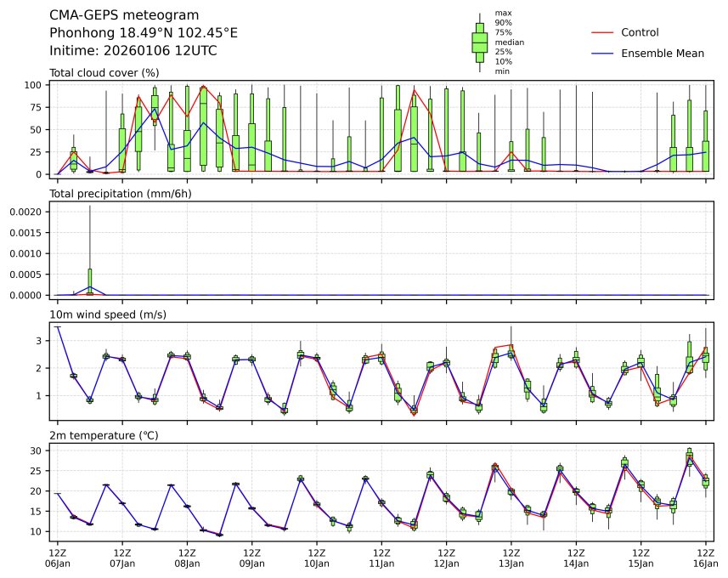This screenshot has height=578, width=728.
Task: Click the 0.0020 precipitation y-axis tick label
Action: 29,212
